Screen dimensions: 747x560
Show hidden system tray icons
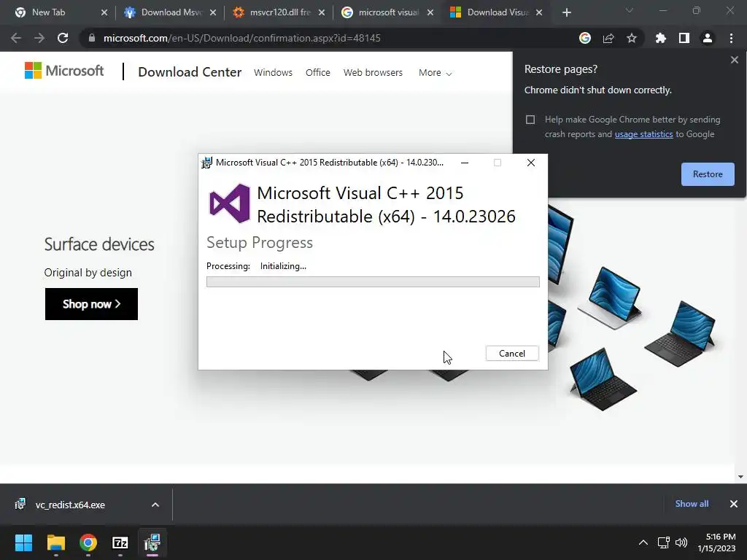coord(643,542)
